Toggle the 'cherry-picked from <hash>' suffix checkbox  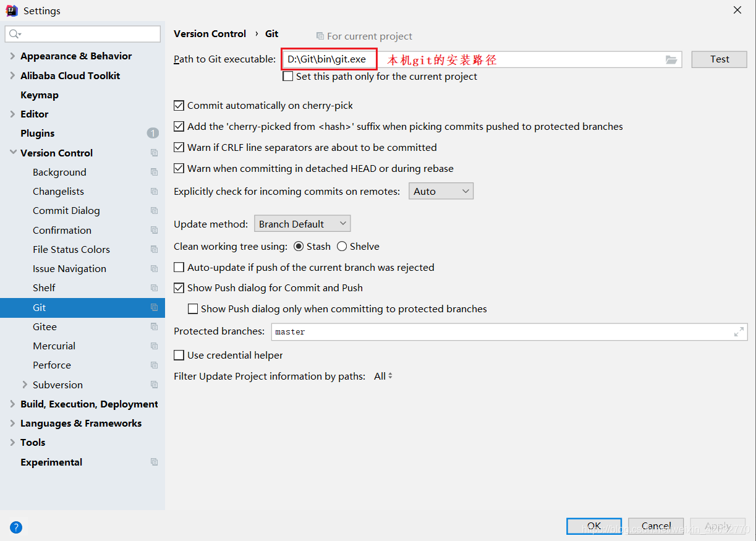pos(179,127)
